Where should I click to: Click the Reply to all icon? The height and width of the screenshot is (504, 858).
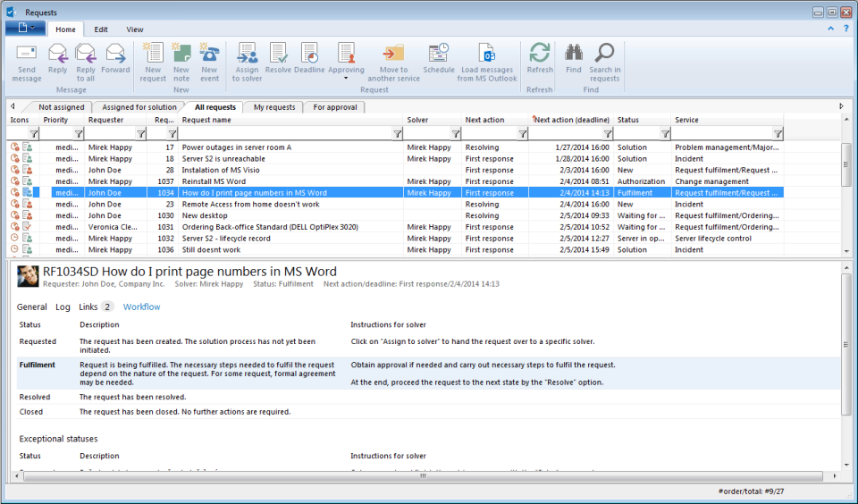tap(86, 55)
